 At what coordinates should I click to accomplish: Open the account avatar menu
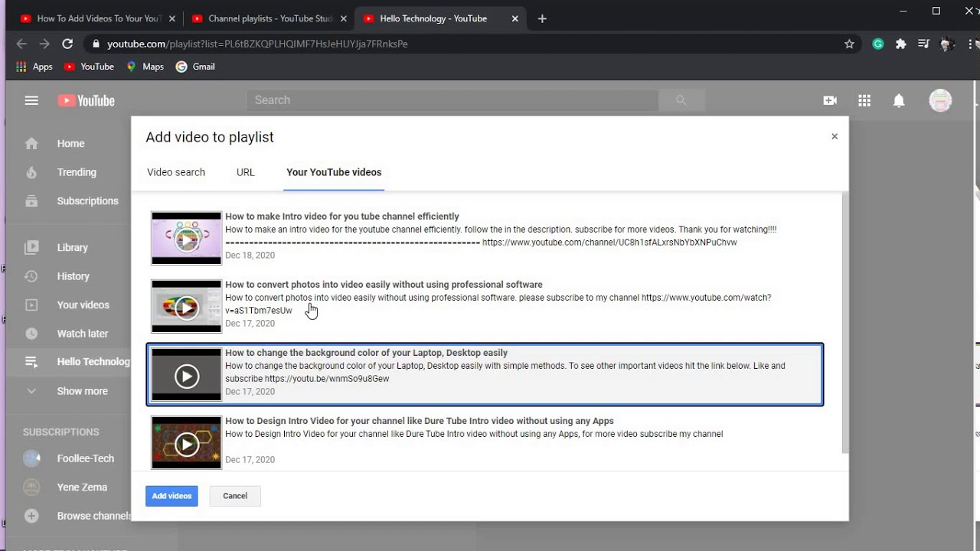click(940, 100)
